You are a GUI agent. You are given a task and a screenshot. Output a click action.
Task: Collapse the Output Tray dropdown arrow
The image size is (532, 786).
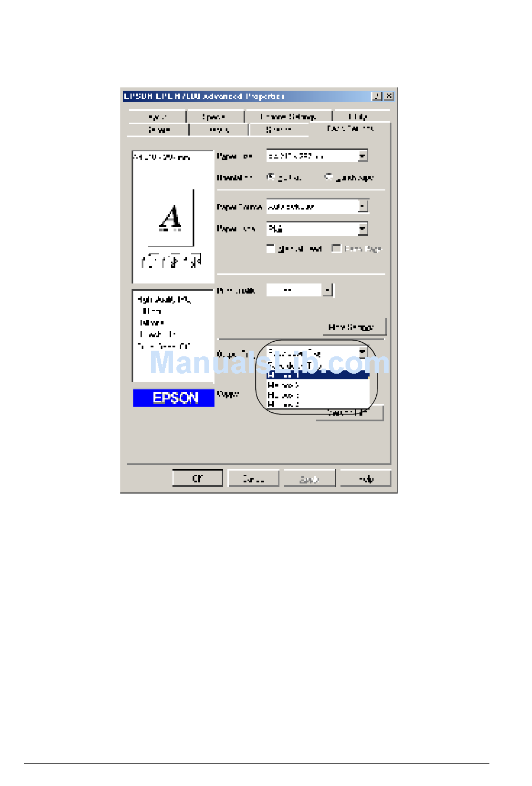point(362,352)
